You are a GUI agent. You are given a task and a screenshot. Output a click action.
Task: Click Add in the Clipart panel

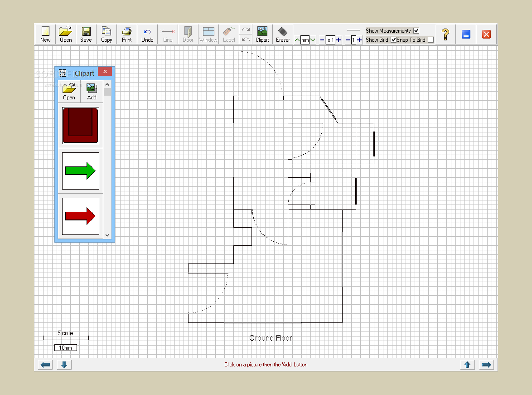(92, 92)
